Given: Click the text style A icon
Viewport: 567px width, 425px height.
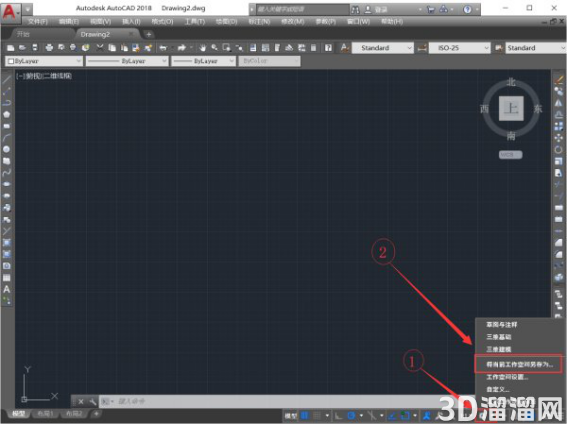Looking at the screenshot, I should tap(344, 48).
